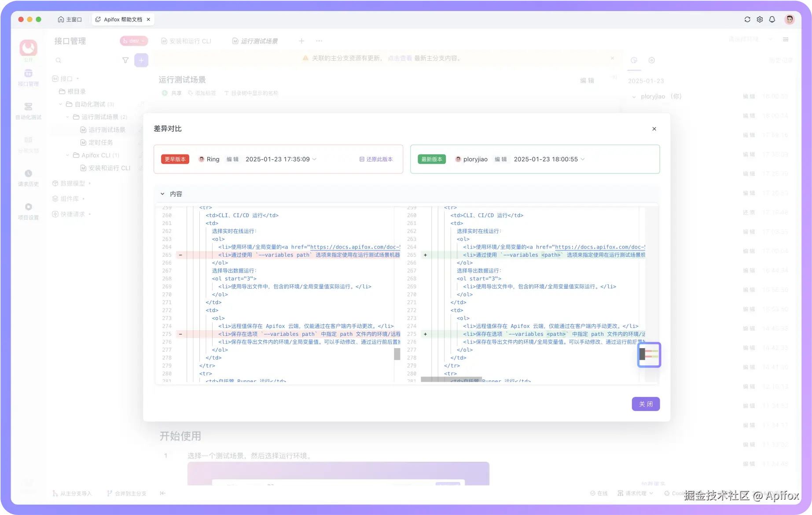Image resolution: width=812 pixels, height=515 pixels.
Task: Expand the 快捷请求 section
Action: 90,214
